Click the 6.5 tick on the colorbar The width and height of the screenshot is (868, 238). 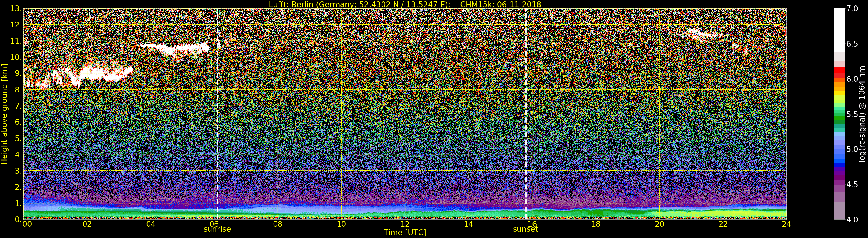pos(852,44)
